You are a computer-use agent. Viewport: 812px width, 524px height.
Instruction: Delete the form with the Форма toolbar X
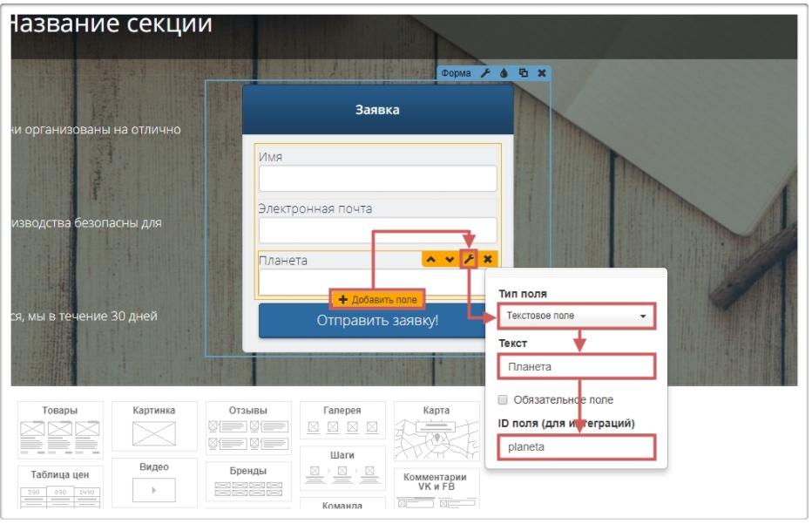click(541, 73)
